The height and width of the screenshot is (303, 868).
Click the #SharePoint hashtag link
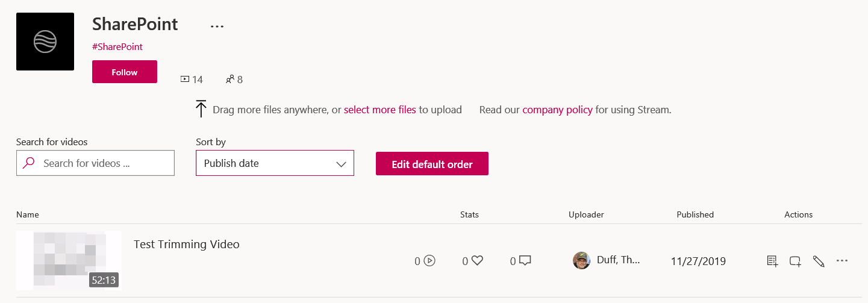[117, 46]
